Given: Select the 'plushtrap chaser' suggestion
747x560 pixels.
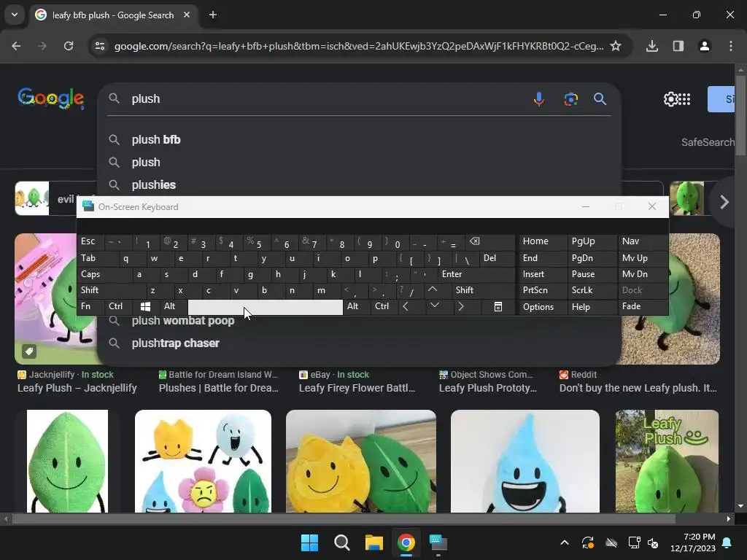Looking at the screenshot, I should 359,343.
